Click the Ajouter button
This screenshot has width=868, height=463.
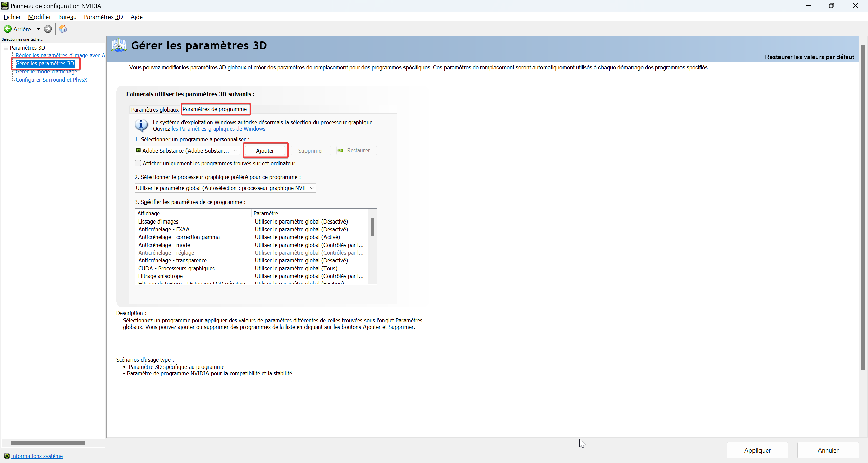pos(265,151)
